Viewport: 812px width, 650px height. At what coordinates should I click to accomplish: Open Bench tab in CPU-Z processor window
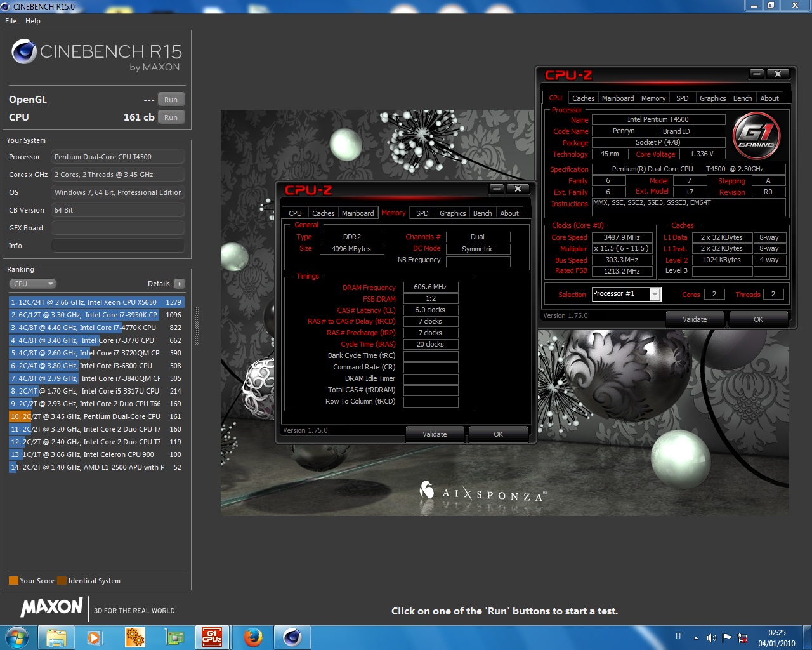tap(743, 98)
